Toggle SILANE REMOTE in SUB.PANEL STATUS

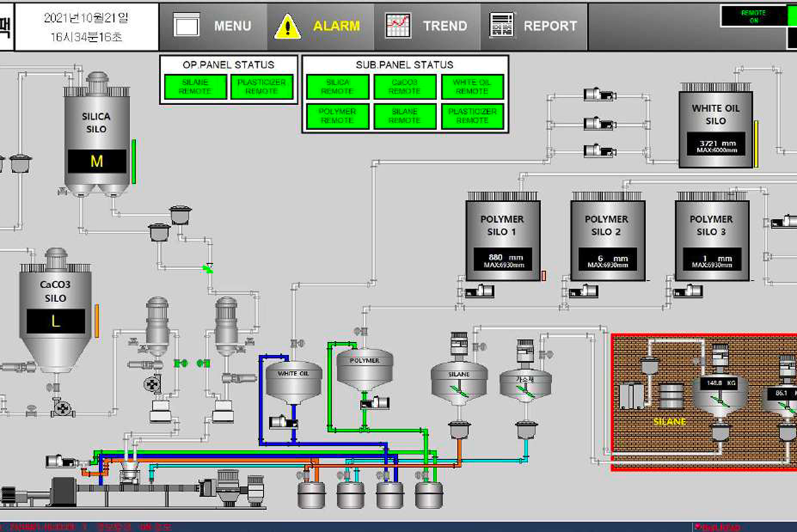point(405,116)
